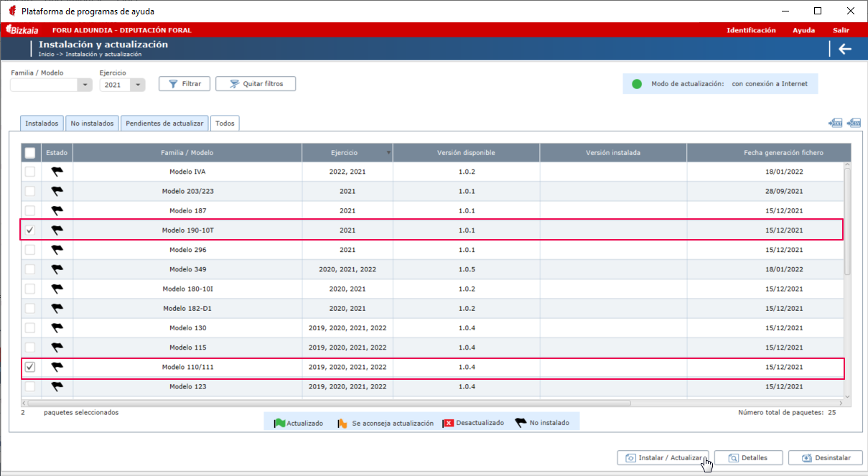This screenshot has width=868, height=476.
Task: Click the status flag of Modelo 187
Action: 57,210
